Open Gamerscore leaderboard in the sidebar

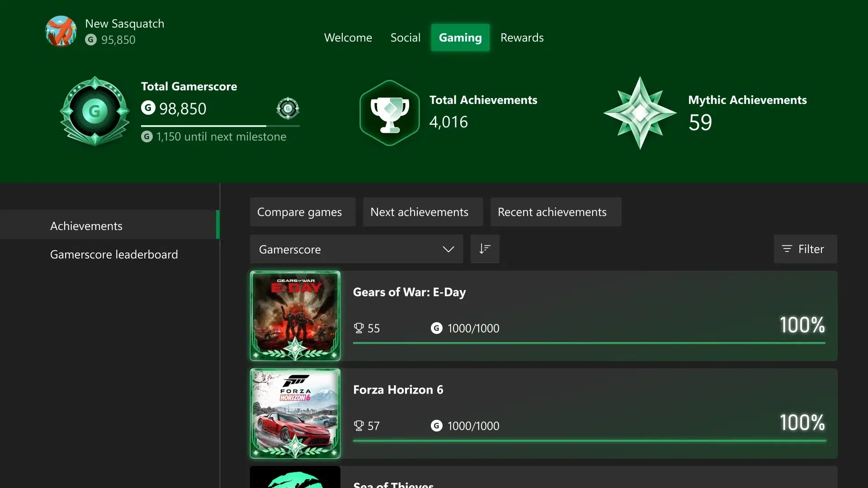[114, 254]
